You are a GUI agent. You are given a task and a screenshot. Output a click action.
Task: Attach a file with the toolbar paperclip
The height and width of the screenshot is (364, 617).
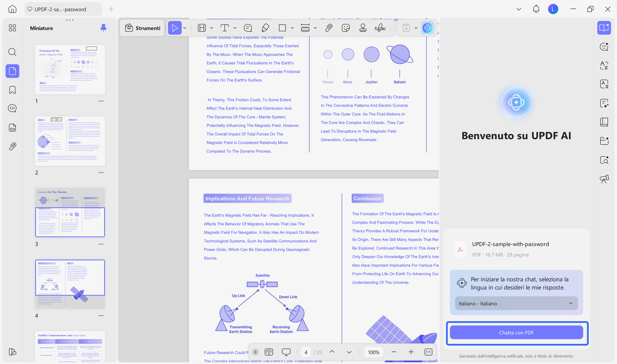coord(329,28)
